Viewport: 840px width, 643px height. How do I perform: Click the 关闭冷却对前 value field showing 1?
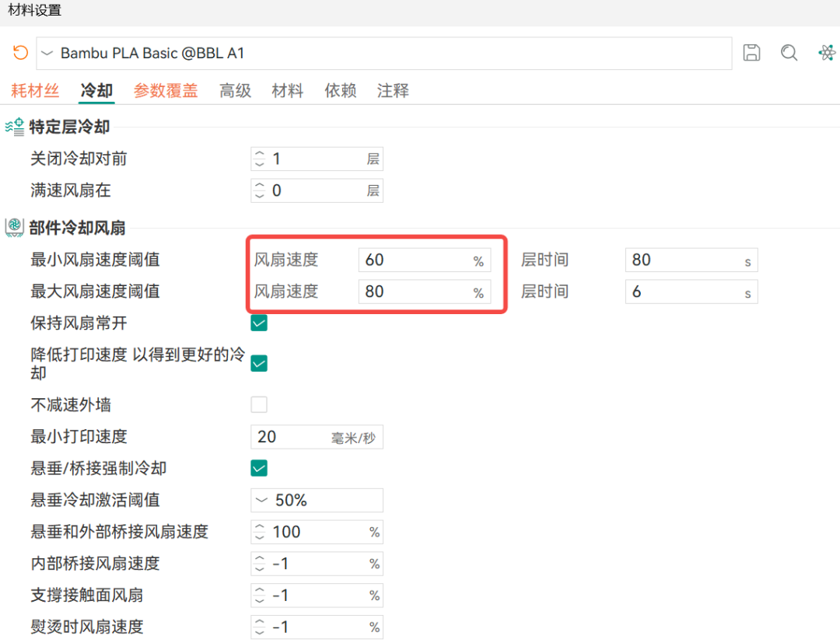pos(317,159)
